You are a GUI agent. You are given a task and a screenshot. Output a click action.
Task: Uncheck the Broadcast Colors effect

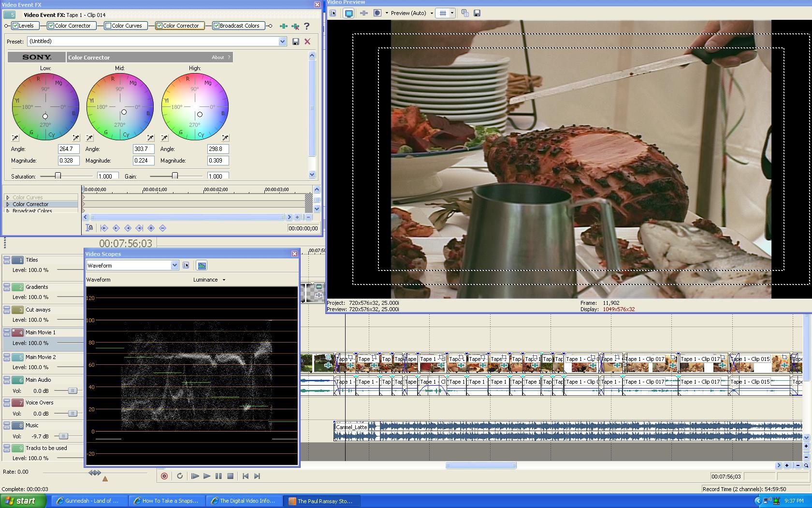[217, 26]
